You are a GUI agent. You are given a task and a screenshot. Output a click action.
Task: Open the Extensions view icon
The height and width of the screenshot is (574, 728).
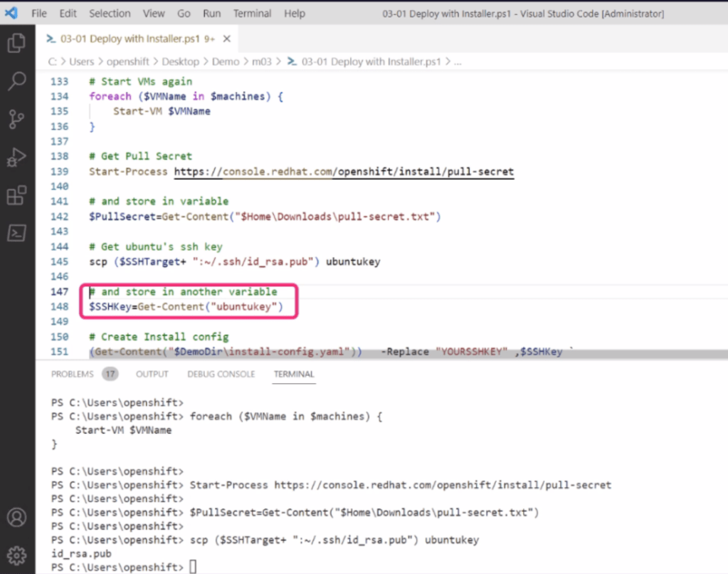click(16, 195)
